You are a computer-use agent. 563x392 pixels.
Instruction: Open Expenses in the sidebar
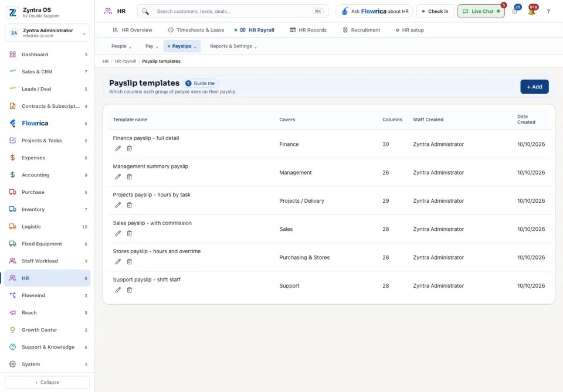48,158
